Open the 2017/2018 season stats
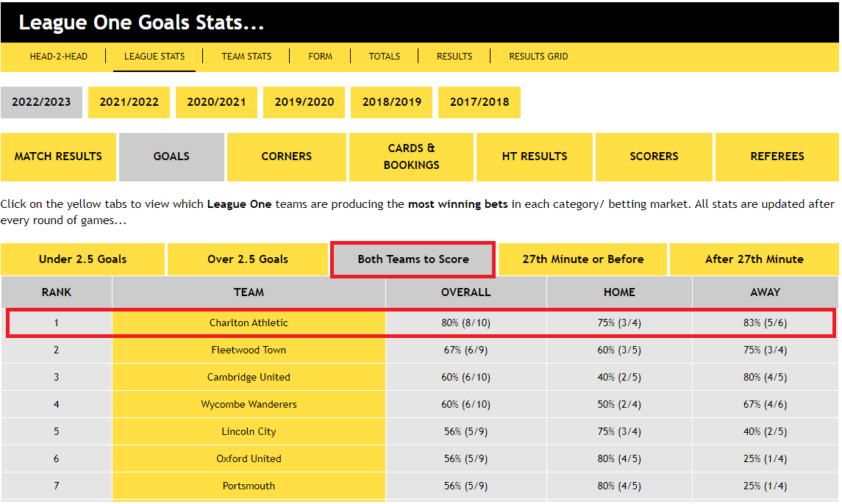The height and width of the screenshot is (504, 842). pyautogui.click(x=479, y=102)
